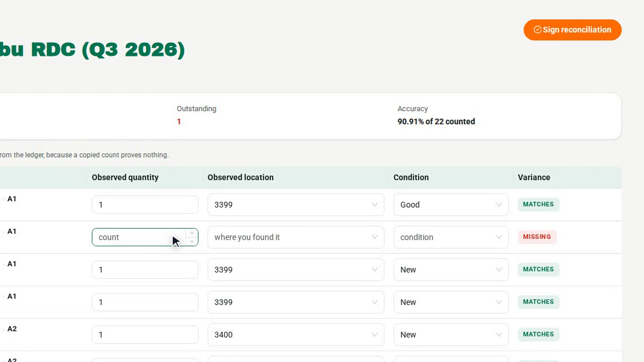
Task: Open the 'where you found it' location dropdown
Action: point(296,237)
